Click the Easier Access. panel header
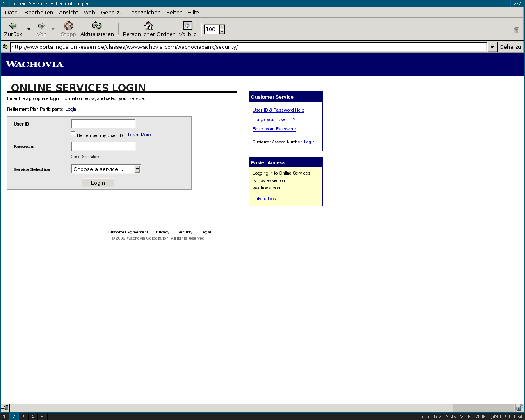 (286, 162)
